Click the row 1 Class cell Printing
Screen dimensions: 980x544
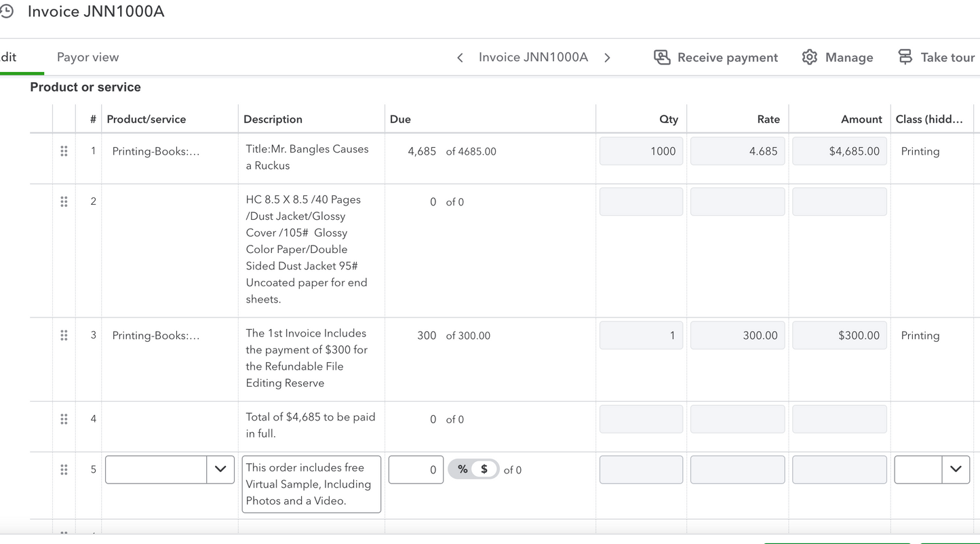(x=920, y=151)
